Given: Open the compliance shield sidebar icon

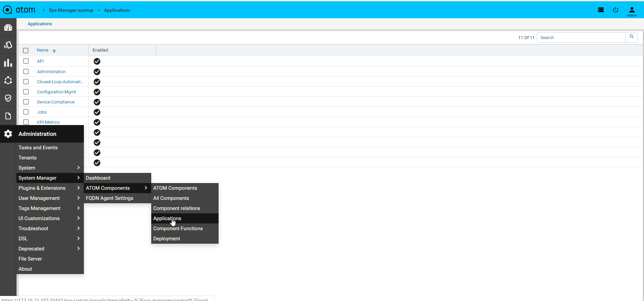Looking at the screenshot, I should pyautogui.click(x=8, y=98).
